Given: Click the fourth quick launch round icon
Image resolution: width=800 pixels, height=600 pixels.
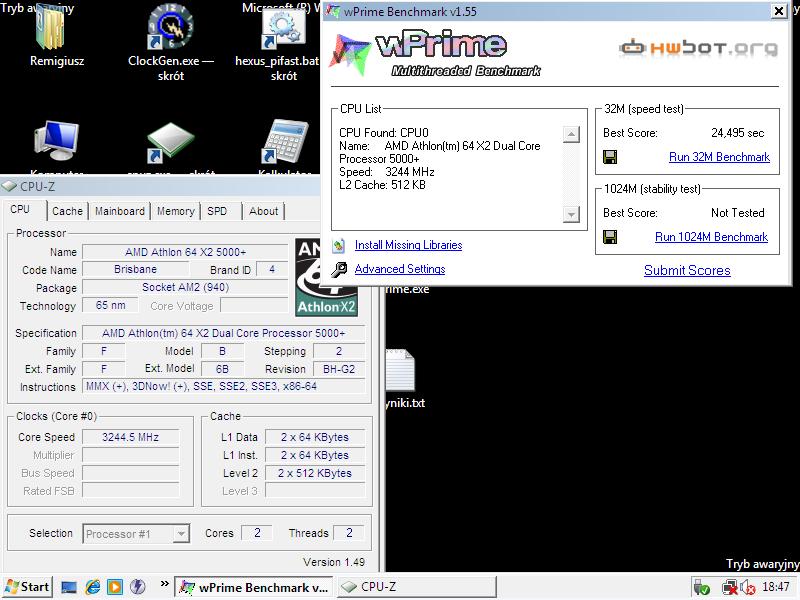Looking at the screenshot, I should tap(138, 587).
